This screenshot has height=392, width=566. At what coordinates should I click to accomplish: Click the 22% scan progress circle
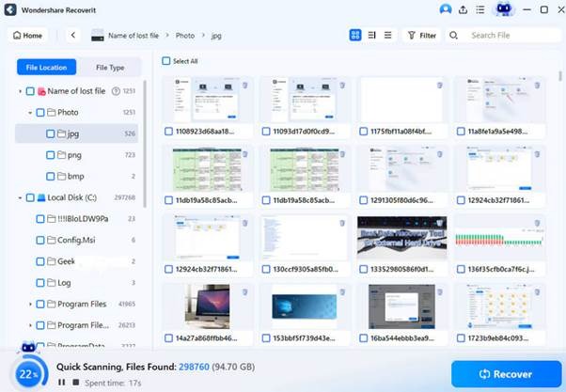click(x=29, y=374)
